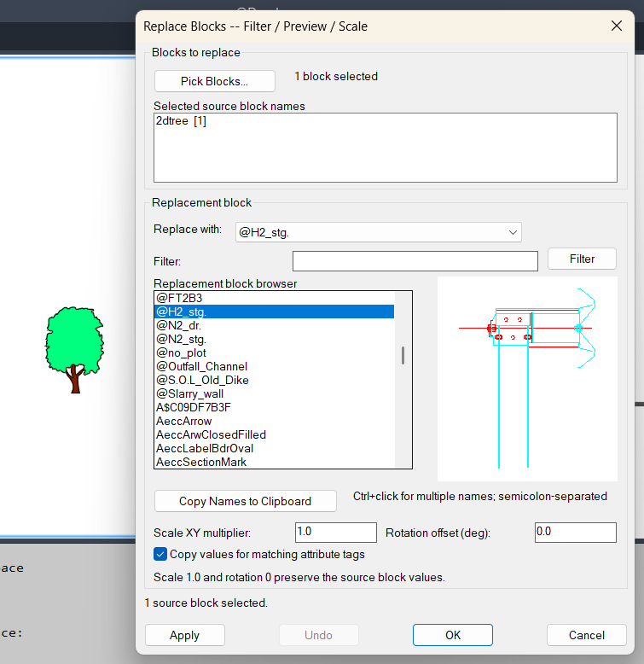Screen dimensions: 644x664
Task: Click the block list scrollbar thumb
Action: pyautogui.click(x=403, y=355)
